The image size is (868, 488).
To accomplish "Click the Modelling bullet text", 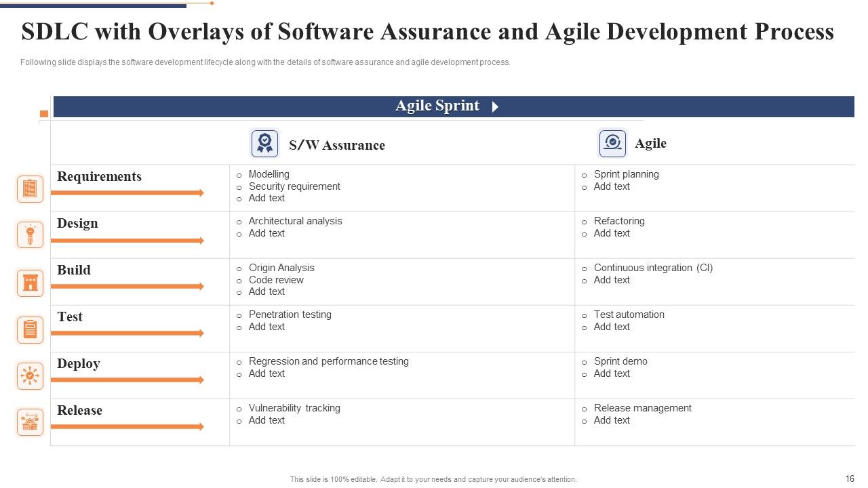I will [269, 174].
